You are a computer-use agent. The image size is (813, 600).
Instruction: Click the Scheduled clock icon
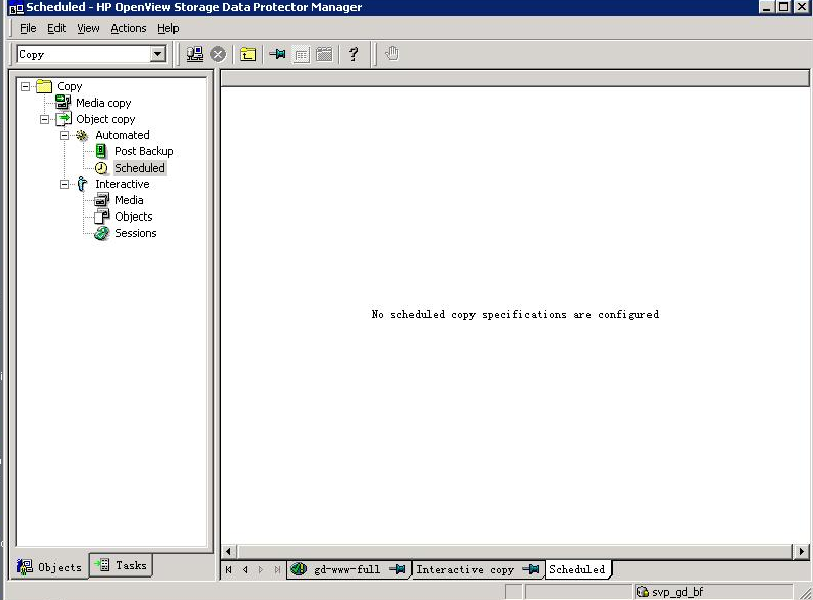point(101,168)
